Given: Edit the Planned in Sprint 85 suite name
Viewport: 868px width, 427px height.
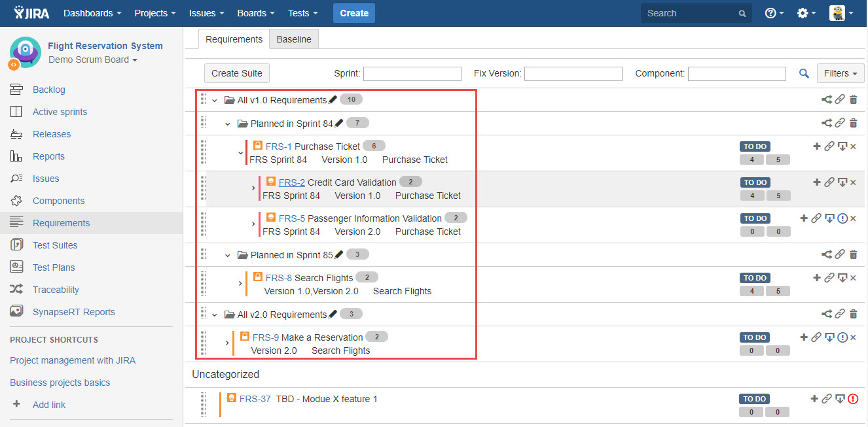Looking at the screenshot, I should 339,254.
